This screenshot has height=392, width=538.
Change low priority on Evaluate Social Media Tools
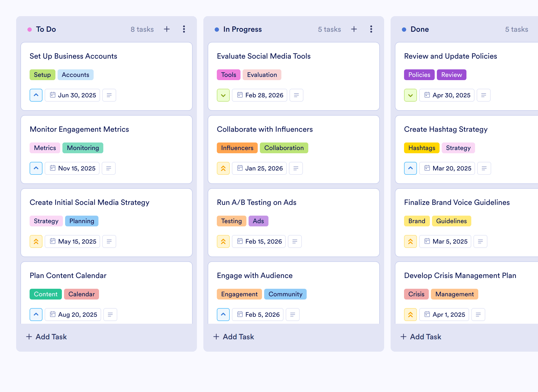[x=223, y=95]
